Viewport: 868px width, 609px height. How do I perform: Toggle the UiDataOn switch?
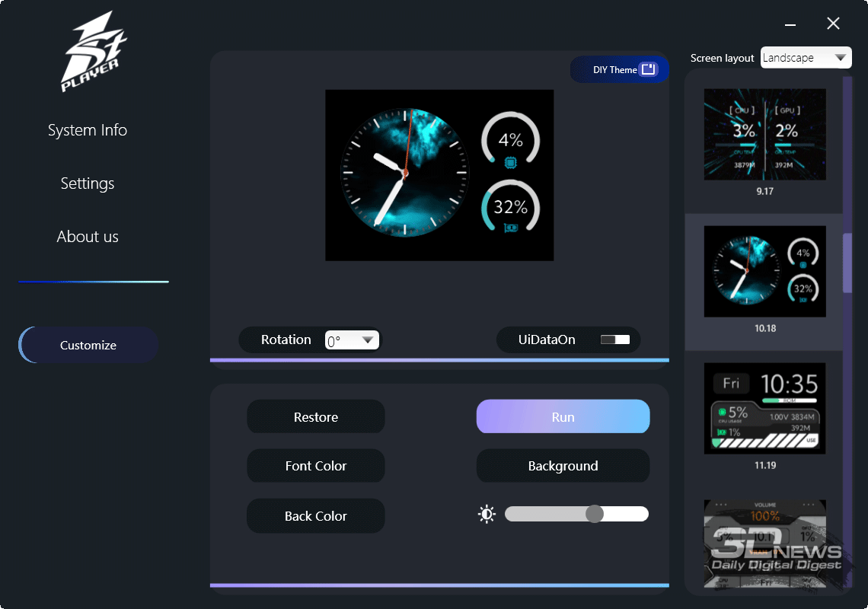[615, 340]
